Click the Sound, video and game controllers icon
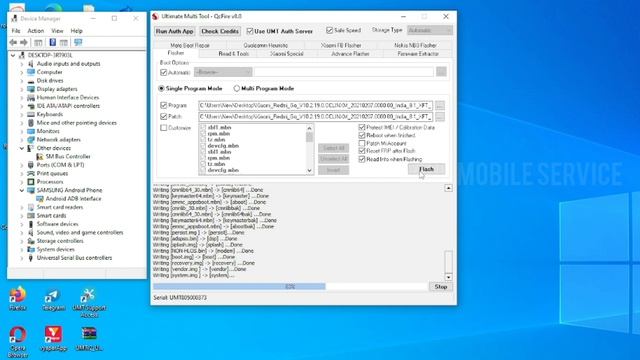640x360 pixels. coord(31,233)
